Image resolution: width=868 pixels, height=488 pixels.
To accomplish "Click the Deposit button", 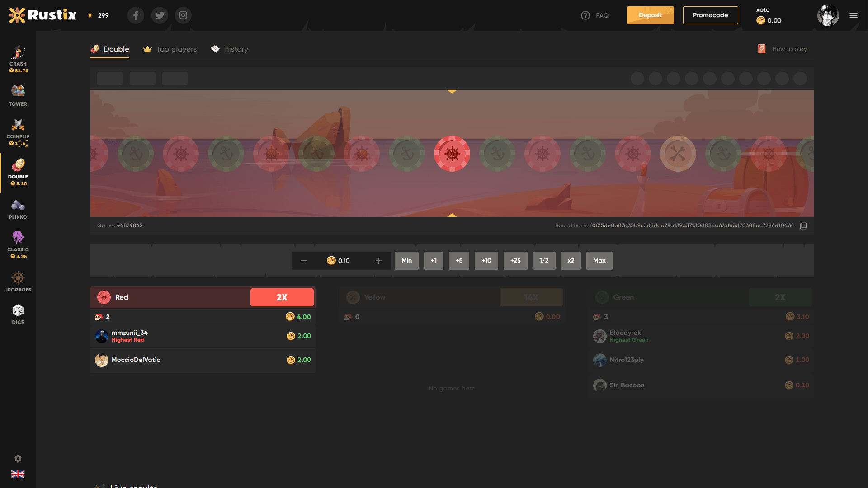I will pyautogui.click(x=651, y=15).
